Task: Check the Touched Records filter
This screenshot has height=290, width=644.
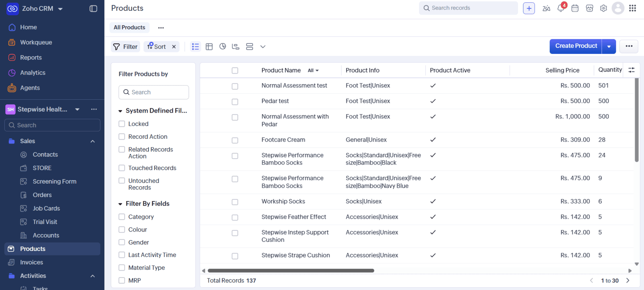Action: tap(122, 168)
